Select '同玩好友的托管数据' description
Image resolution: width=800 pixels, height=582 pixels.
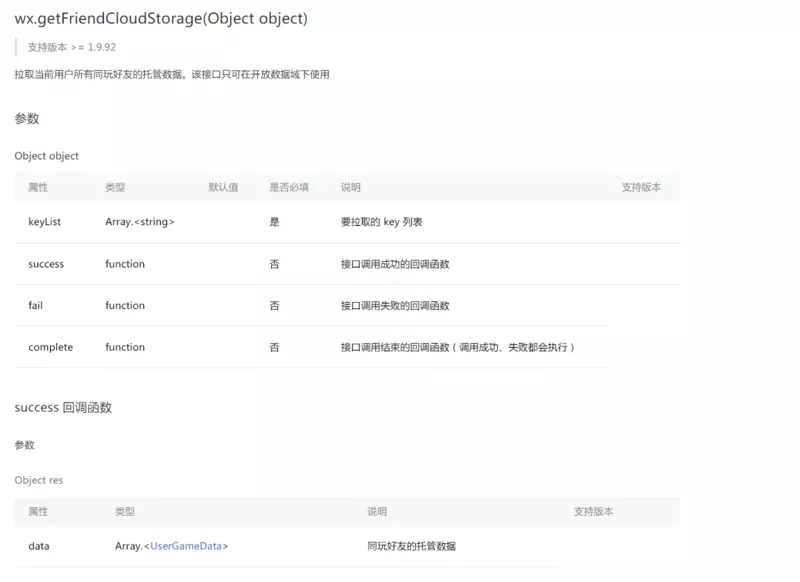[411, 546]
